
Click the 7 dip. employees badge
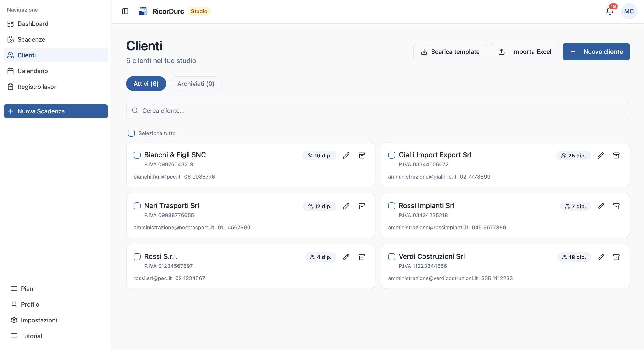575,206
